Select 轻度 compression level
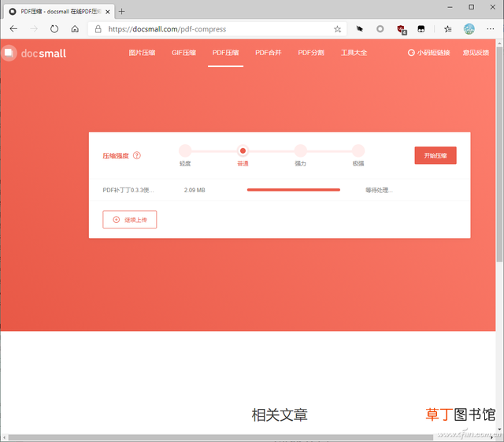Viewport: 504px width, 442px height. click(x=185, y=150)
